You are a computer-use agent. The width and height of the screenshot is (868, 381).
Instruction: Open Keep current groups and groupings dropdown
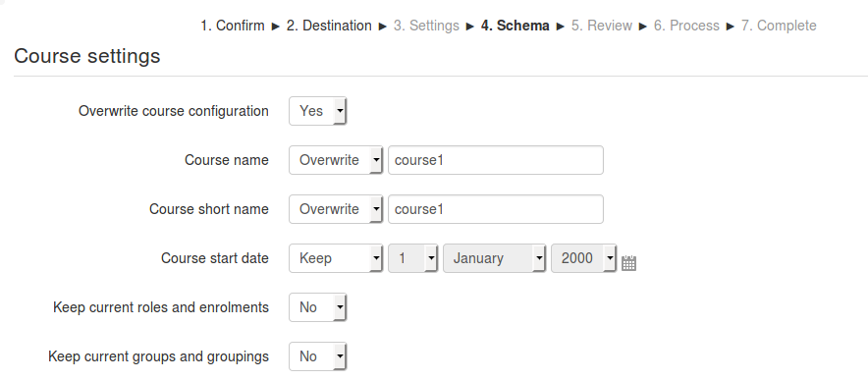[x=318, y=356]
